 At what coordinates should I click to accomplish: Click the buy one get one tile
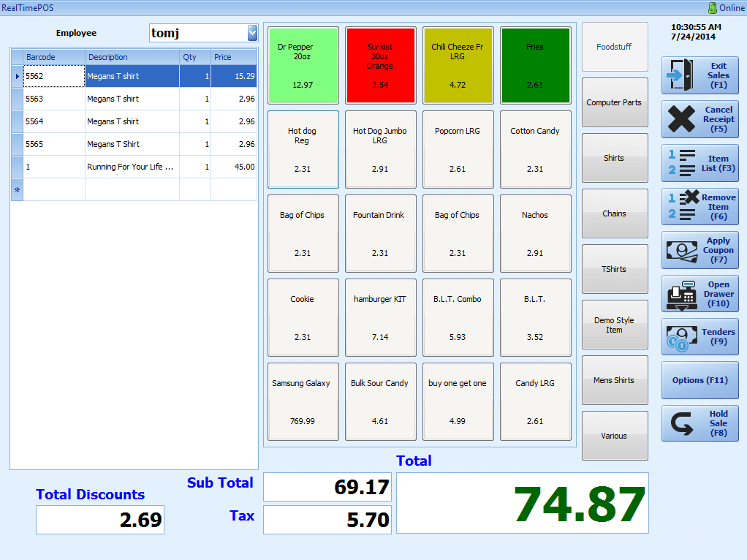click(x=458, y=401)
